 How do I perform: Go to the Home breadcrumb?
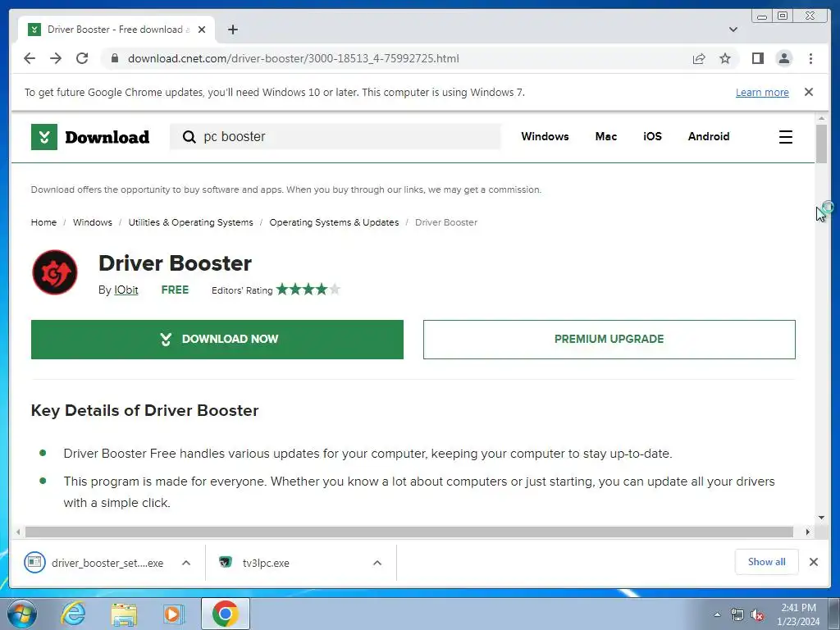43,222
